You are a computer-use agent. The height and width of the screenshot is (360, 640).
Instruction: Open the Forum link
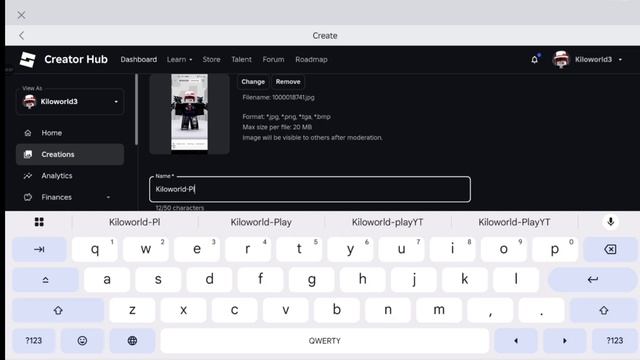pos(273,60)
